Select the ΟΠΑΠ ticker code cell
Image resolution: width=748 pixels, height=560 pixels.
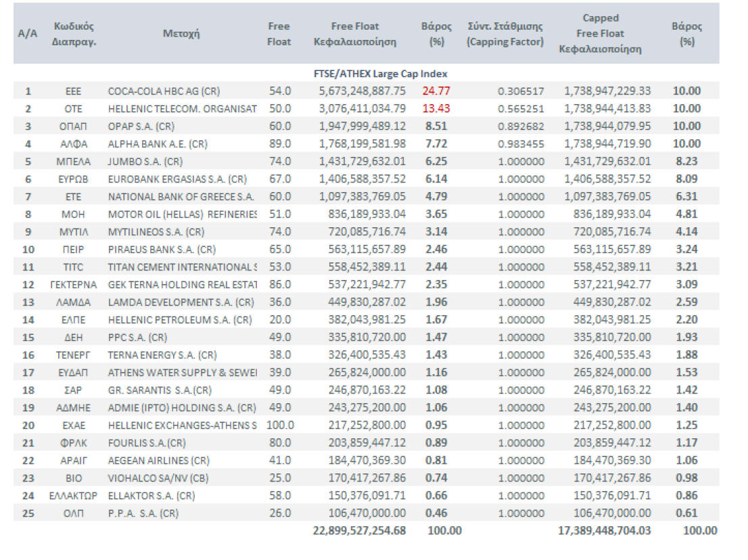click(x=74, y=126)
